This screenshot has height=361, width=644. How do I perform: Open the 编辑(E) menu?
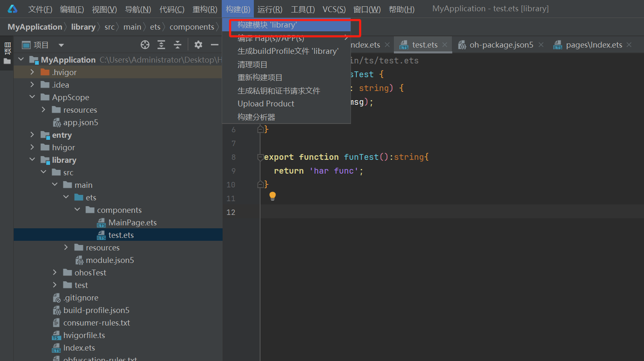72,9
